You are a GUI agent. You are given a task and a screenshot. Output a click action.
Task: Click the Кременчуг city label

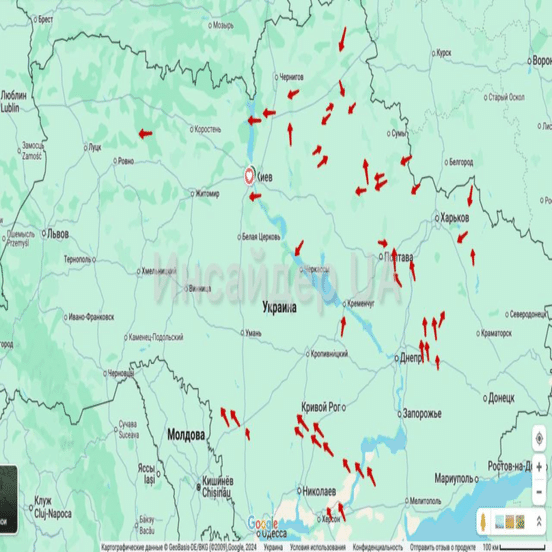point(361,303)
